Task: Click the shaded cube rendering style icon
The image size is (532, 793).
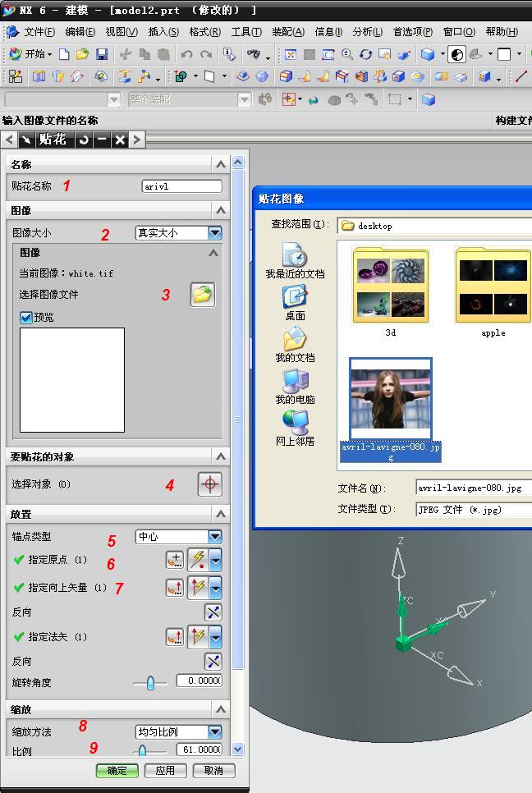Action: tap(428, 54)
